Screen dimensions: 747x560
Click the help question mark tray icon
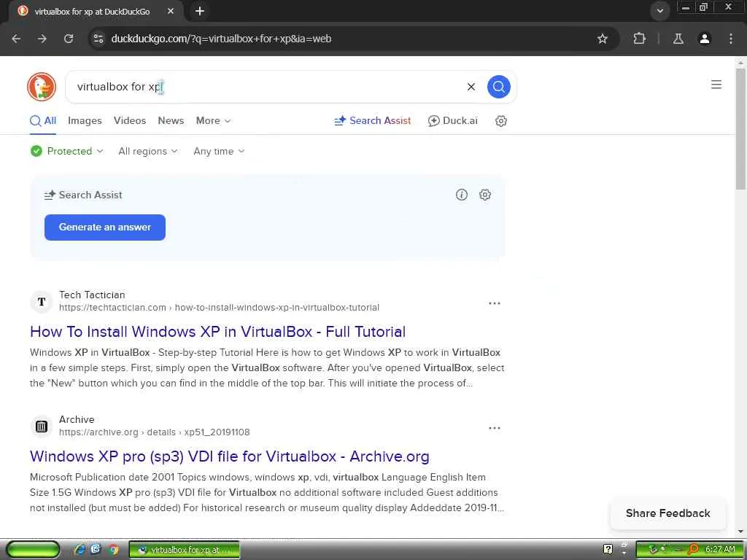click(608, 550)
